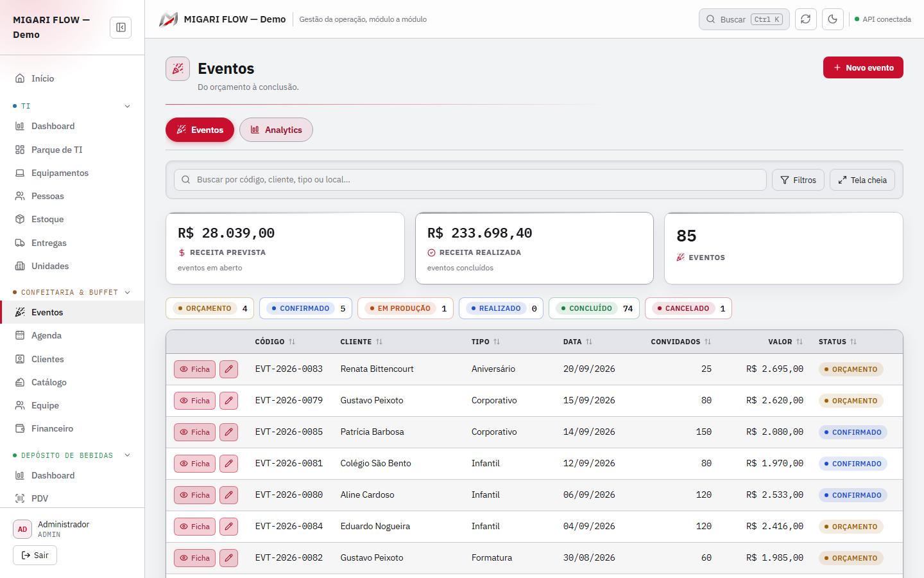
Task: Edit event EVT-2026-0085 pencil icon
Action: (x=229, y=432)
